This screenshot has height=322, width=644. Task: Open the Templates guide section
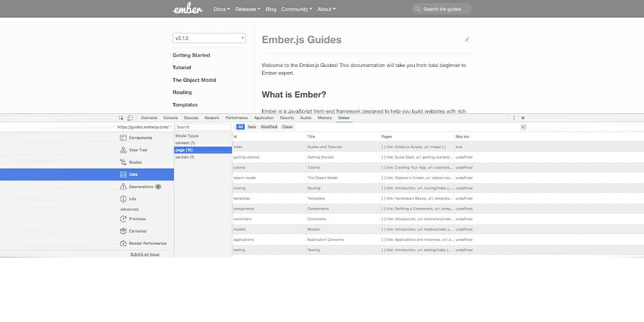click(185, 105)
